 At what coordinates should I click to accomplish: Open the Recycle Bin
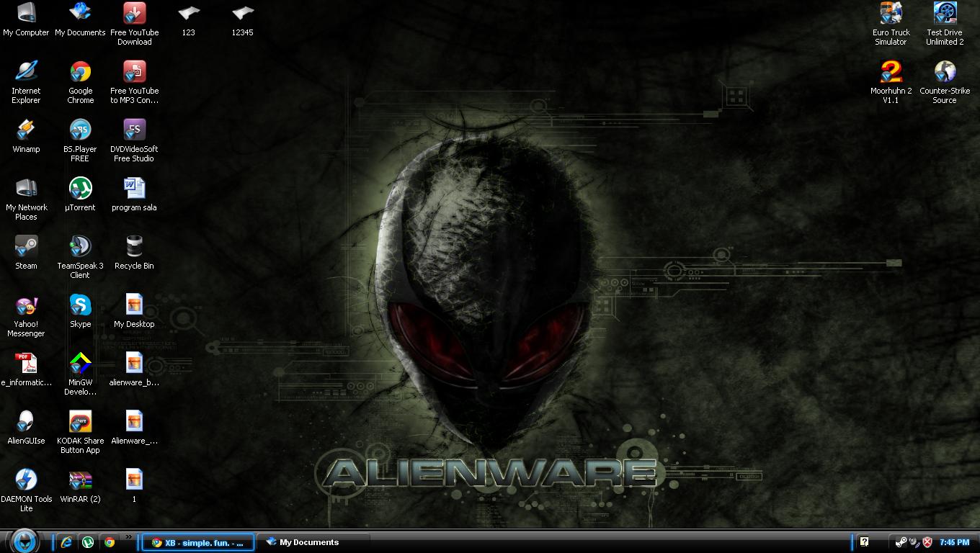134,253
